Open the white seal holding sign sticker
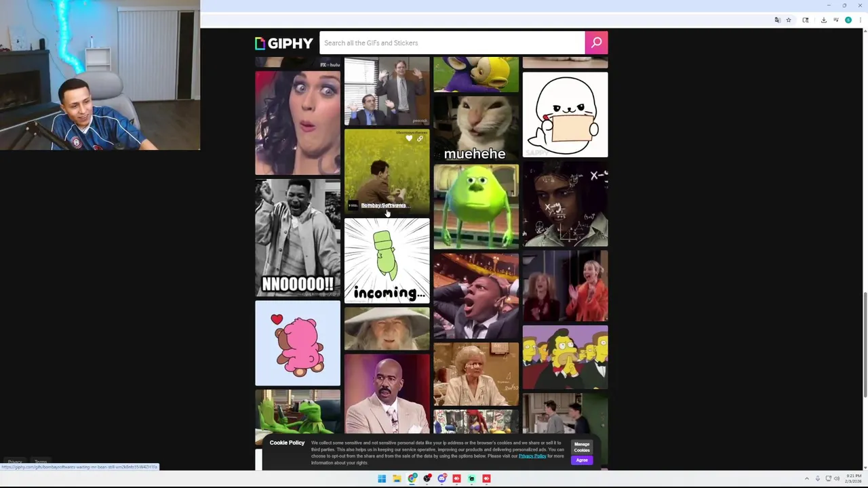Viewport: 868px width, 488px height. pos(565,115)
